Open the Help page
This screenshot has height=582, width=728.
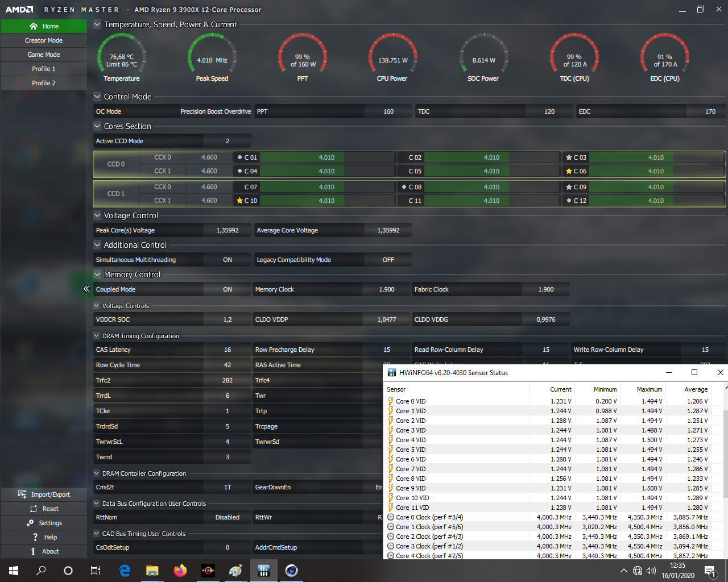44,537
